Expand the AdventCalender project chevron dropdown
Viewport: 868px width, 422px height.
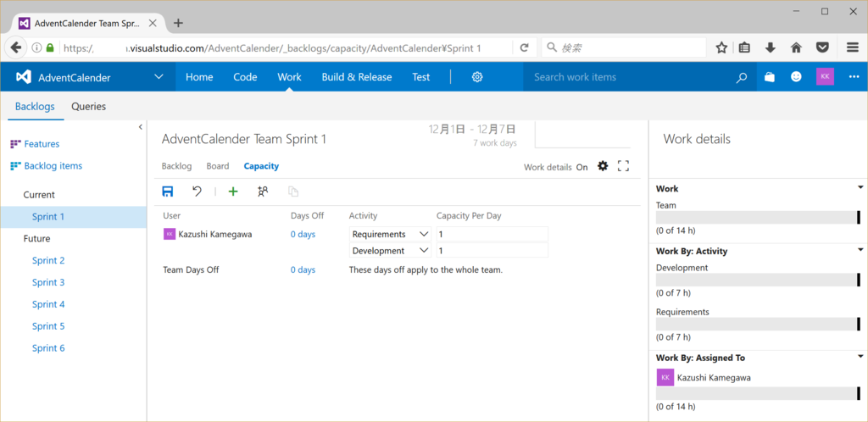click(159, 77)
